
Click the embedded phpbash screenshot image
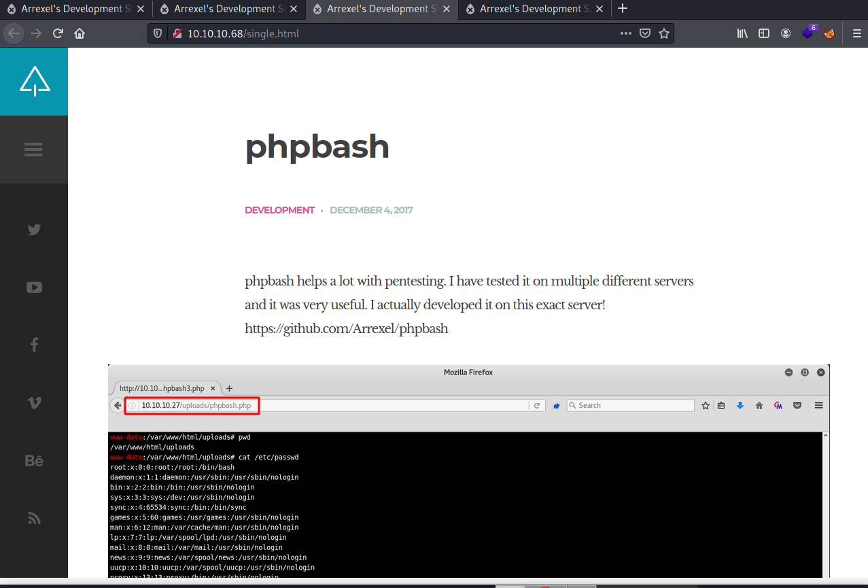pos(468,471)
